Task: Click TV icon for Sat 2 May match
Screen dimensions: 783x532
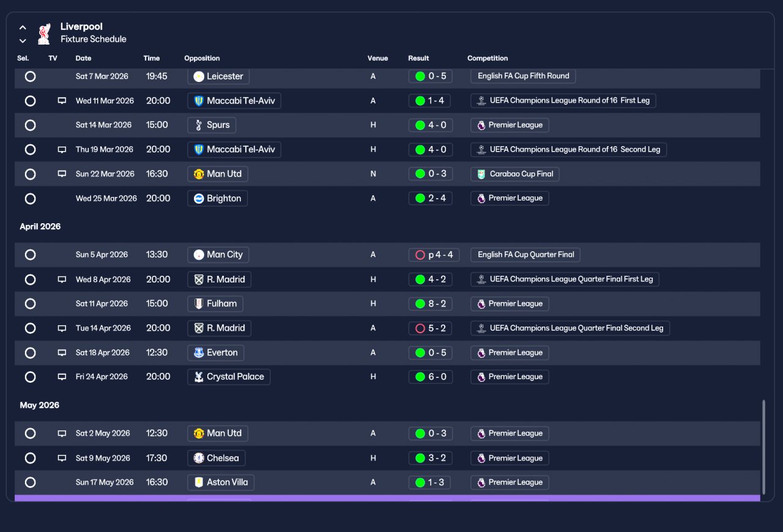Action: 62,434
